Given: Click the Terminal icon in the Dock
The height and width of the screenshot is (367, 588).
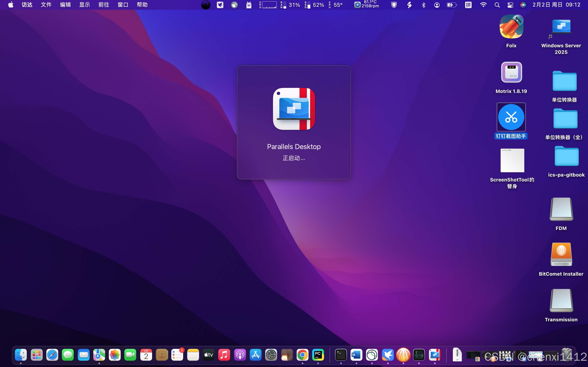Looking at the screenshot, I should coord(341,355).
